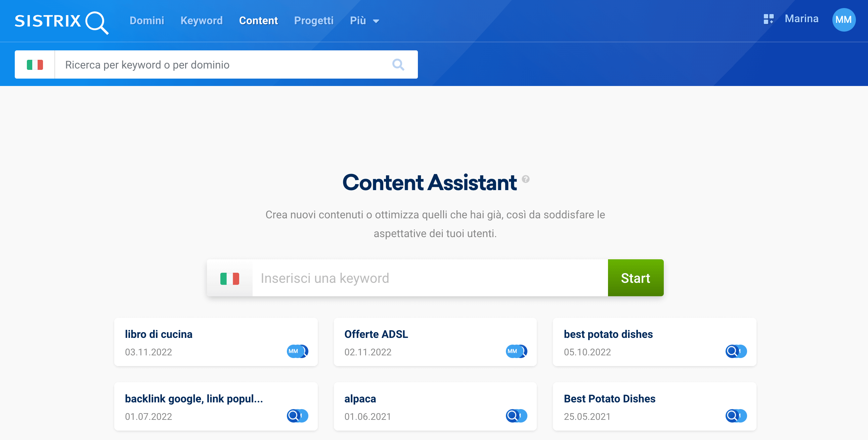Image resolution: width=868 pixels, height=440 pixels.
Task: Expand the Più dropdown menu
Action: click(x=364, y=20)
